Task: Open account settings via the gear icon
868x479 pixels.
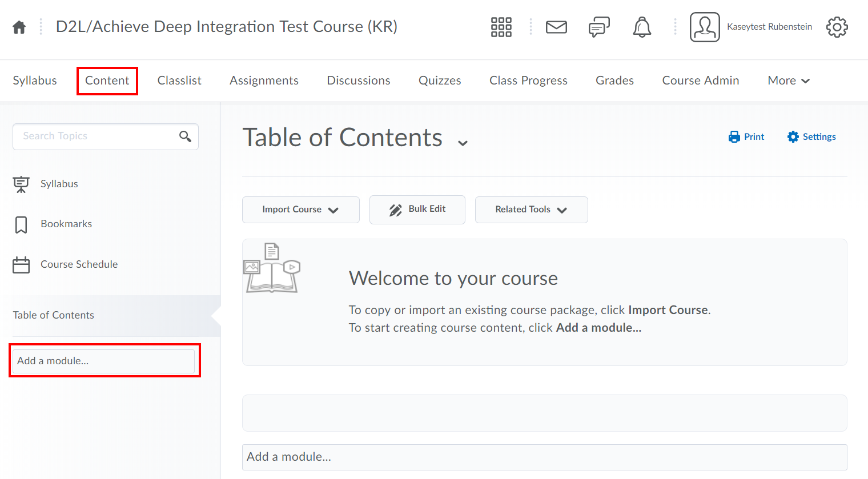Action: click(x=837, y=27)
